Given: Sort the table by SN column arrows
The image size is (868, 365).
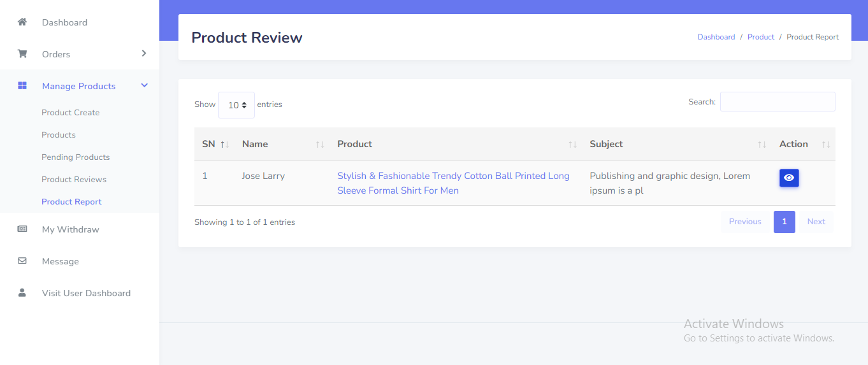Looking at the screenshot, I should (x=224, y=145).
